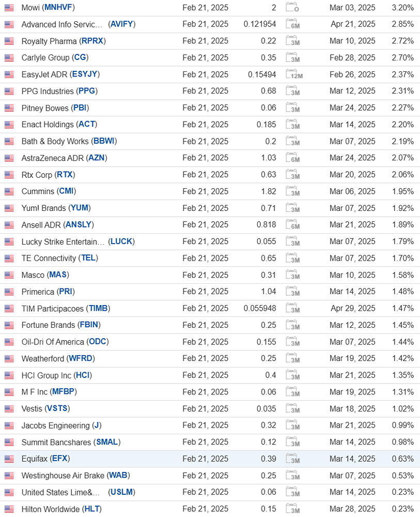
Task: Click the Mar 28, 2025 payment date for Hilton
Action: (x=352, y=509)
